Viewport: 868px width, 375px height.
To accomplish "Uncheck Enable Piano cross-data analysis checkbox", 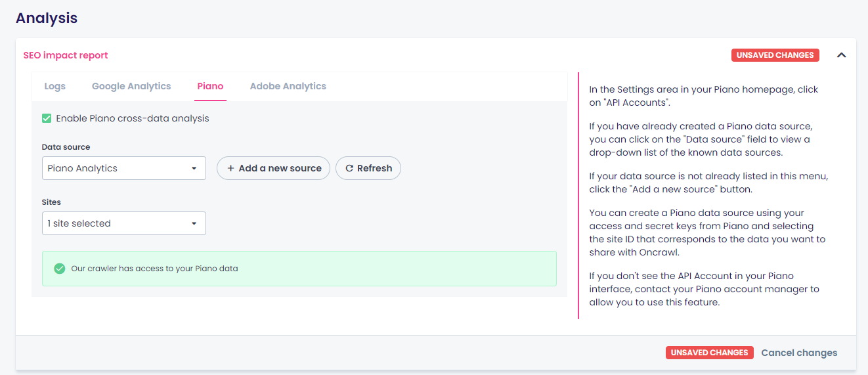I will (47, 118).
